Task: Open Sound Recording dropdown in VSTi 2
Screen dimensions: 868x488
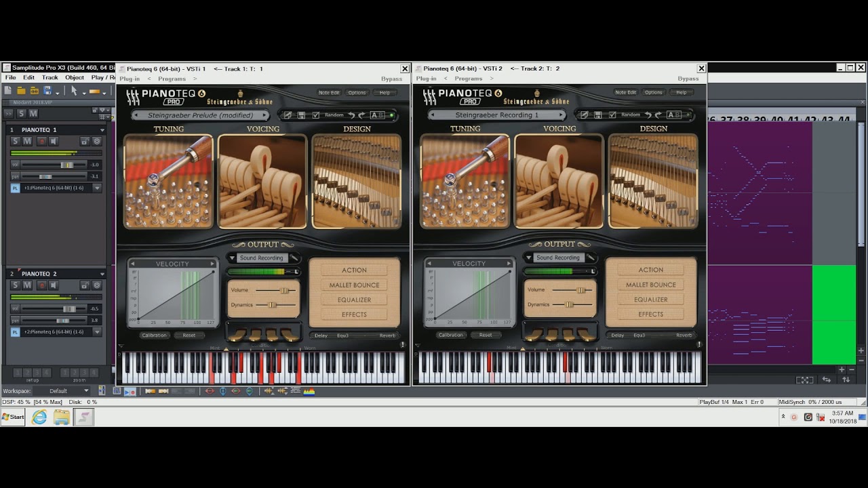Action: point(528,258)
